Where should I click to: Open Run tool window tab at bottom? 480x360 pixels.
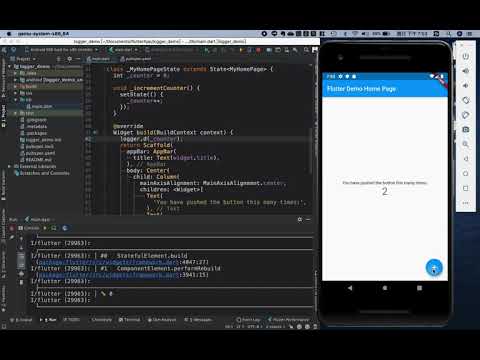click(48, 320)
